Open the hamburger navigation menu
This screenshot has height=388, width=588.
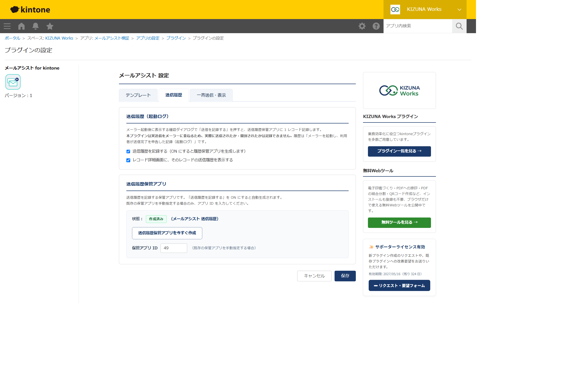pos(7,26)
